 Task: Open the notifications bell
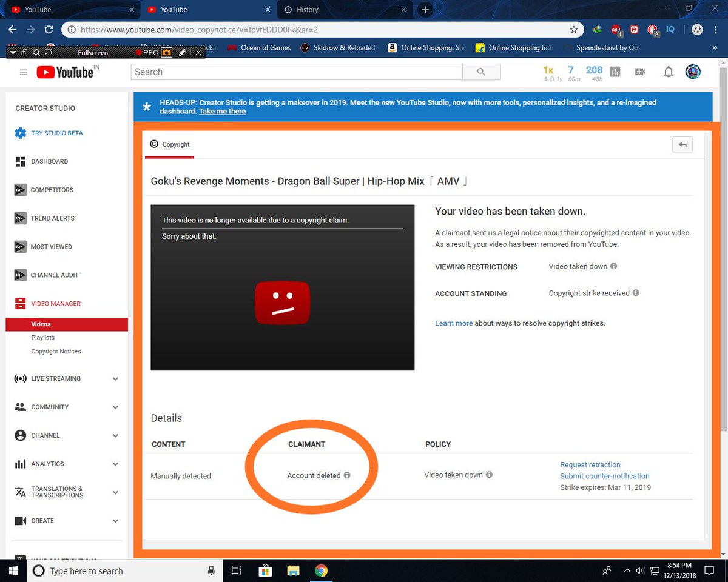[668, 72]
